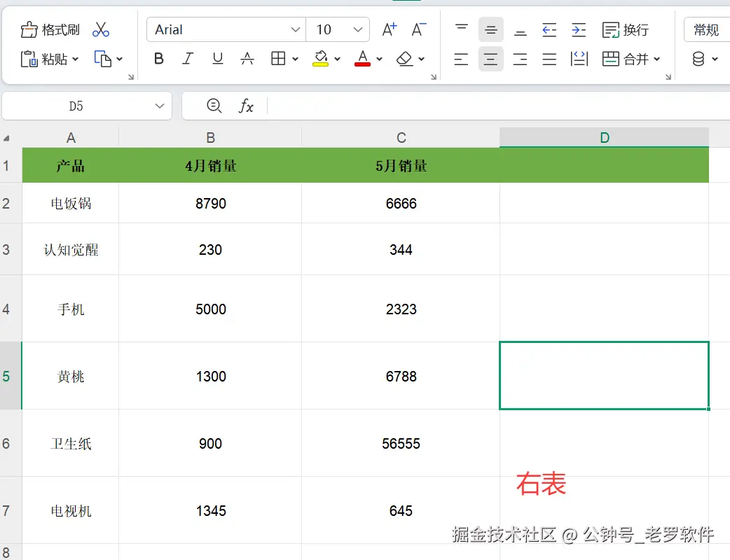Image resolution: width=730 pixels, height=560 pixels.
Task: Select row 3 header
Action: click(11, 249)
